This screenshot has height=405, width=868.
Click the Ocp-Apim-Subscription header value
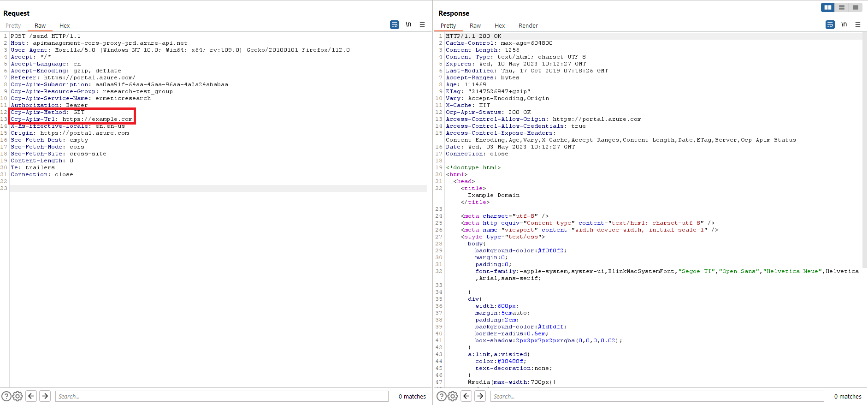[x=162, y=84]
